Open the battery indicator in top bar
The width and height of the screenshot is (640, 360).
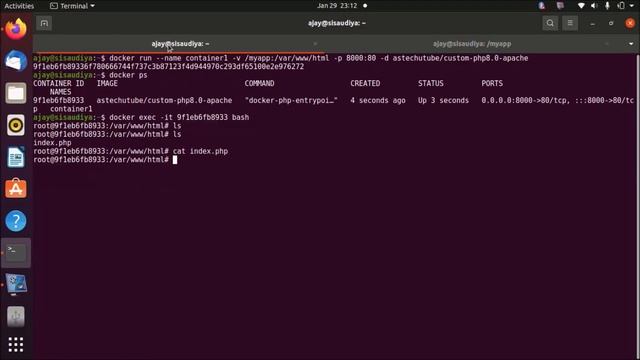[x=621, y=6]
